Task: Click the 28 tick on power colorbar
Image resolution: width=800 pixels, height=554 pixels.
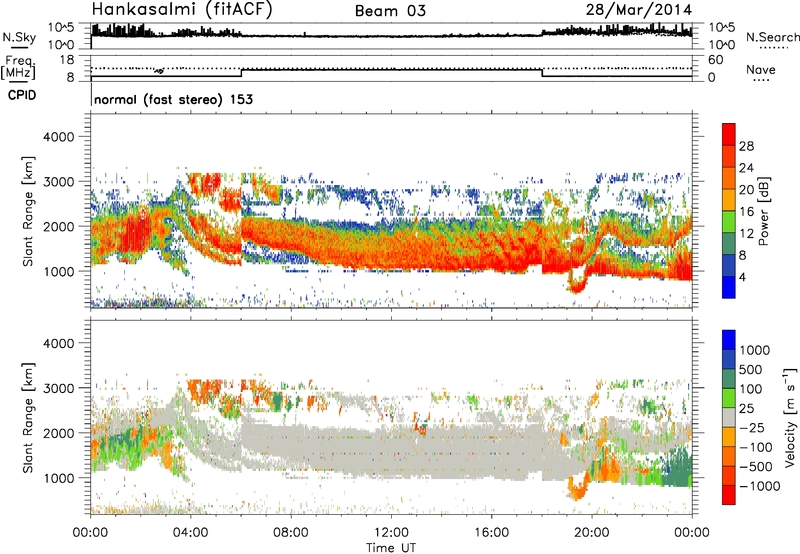Action: tap(746, 146)
